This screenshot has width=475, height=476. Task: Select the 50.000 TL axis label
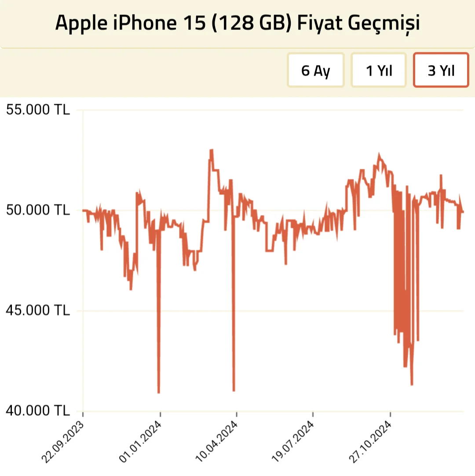37,210
